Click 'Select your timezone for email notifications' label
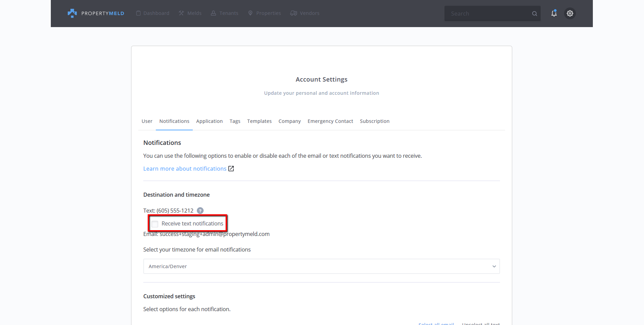 (x=197, y=250)
